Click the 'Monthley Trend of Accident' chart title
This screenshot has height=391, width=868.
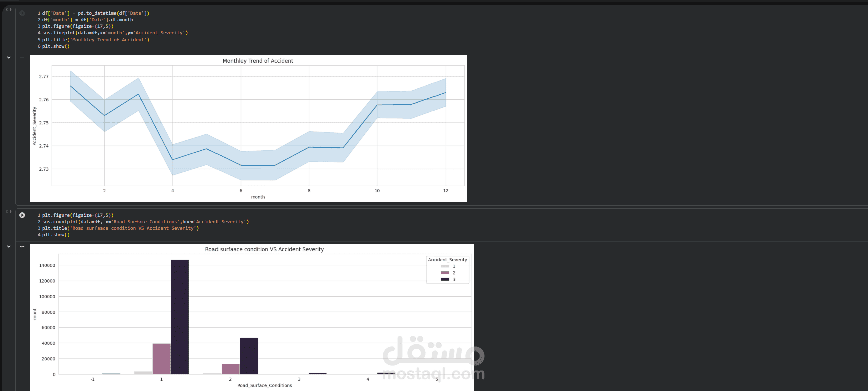pos(258,61)
